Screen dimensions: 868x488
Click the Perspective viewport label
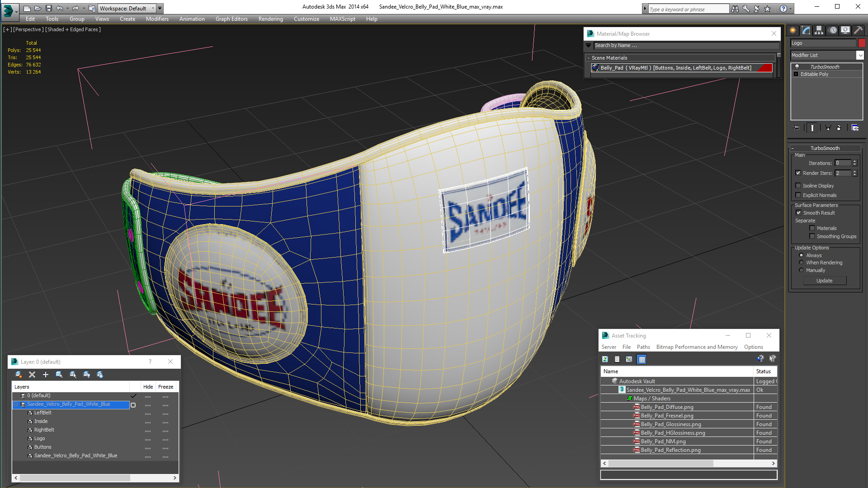(x=28, y=29)
